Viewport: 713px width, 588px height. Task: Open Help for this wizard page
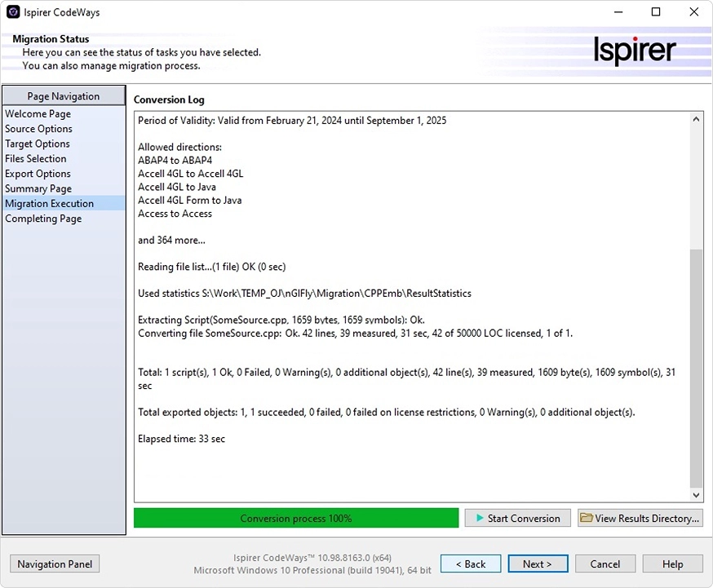pyautogui.click(x=672, y=564)
